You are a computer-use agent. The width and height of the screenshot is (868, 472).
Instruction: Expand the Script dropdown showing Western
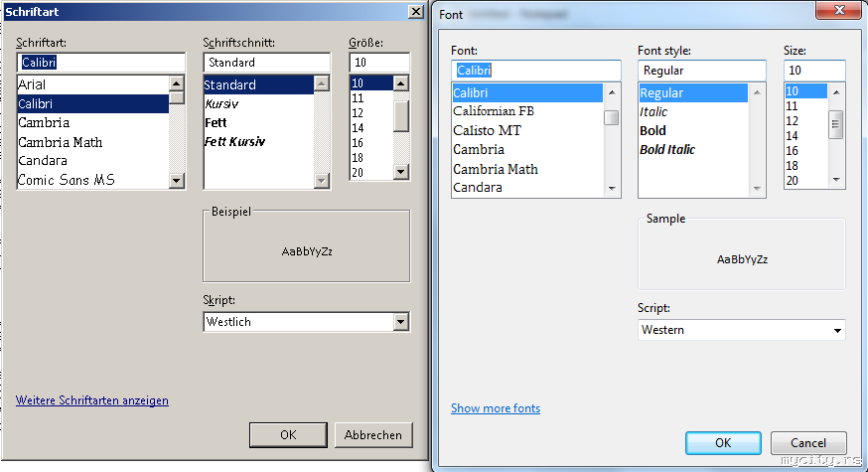pyautogui.click(x=837, y=330)
